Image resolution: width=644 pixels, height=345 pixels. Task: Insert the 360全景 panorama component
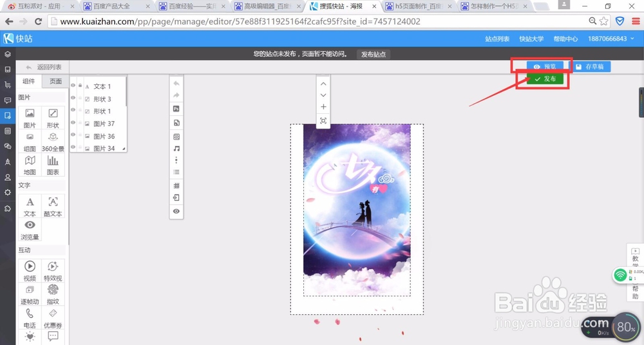pos(53,142)
